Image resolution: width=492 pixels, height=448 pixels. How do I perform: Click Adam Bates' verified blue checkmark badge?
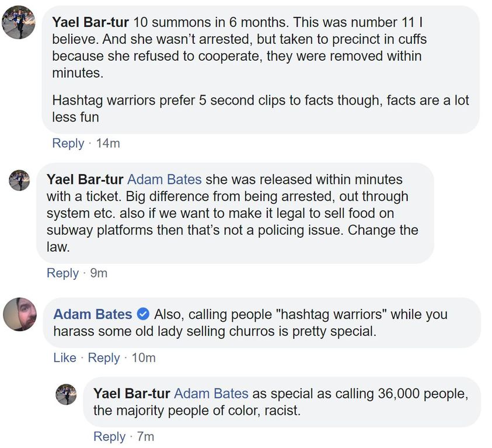tap(144, 314)
